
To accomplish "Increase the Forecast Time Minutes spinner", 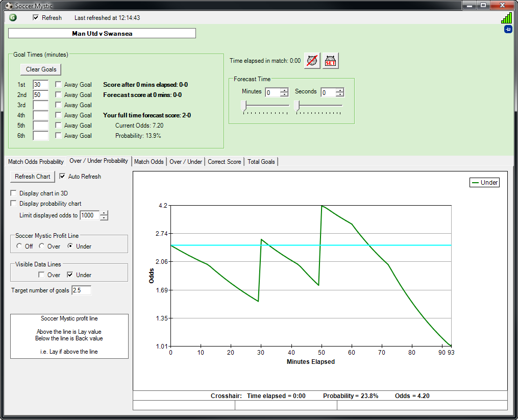I will 284,90.
